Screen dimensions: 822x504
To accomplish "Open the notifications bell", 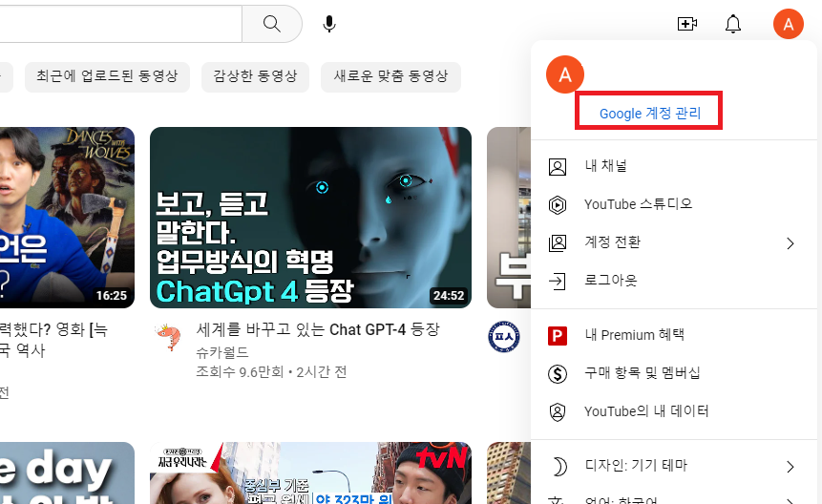I will pos(733,24).
